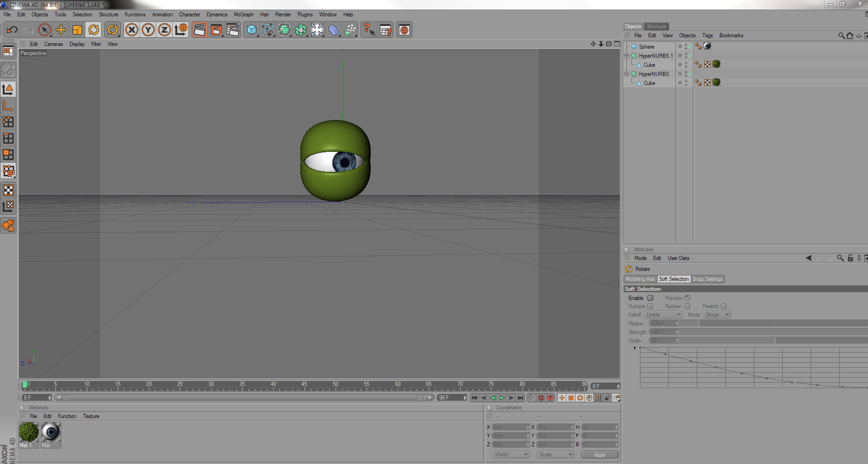Open the content browser globe icon
This screenshot has width=868, height=464.
[404, 30]
